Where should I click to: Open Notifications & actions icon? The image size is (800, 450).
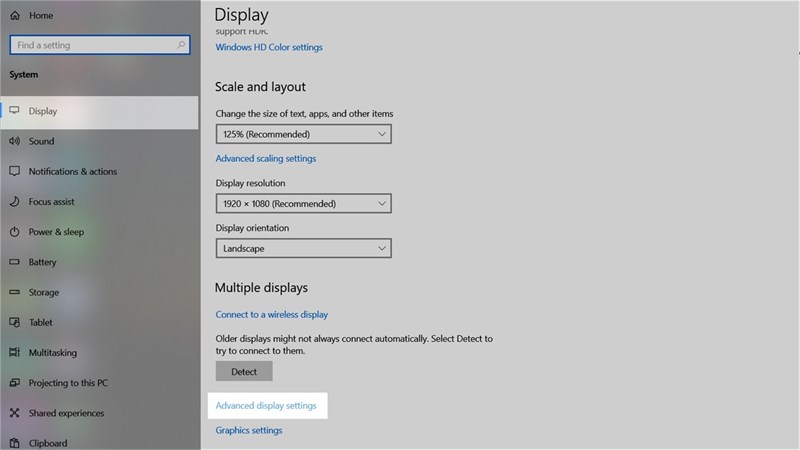(x=15, y=172)
